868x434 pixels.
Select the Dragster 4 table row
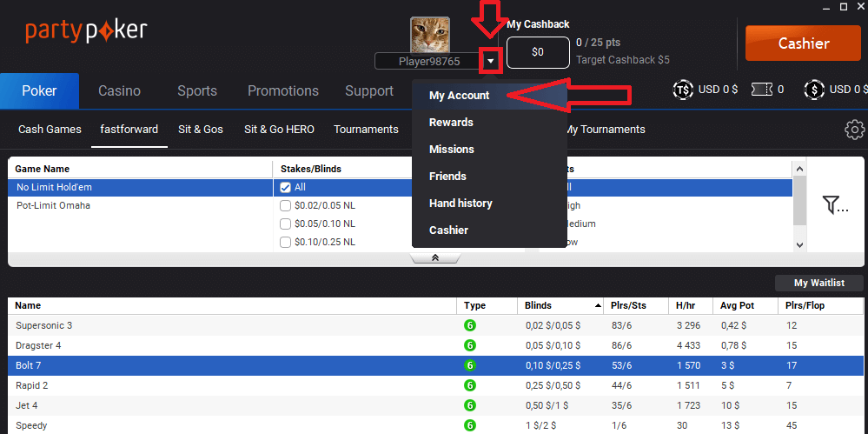435,345
